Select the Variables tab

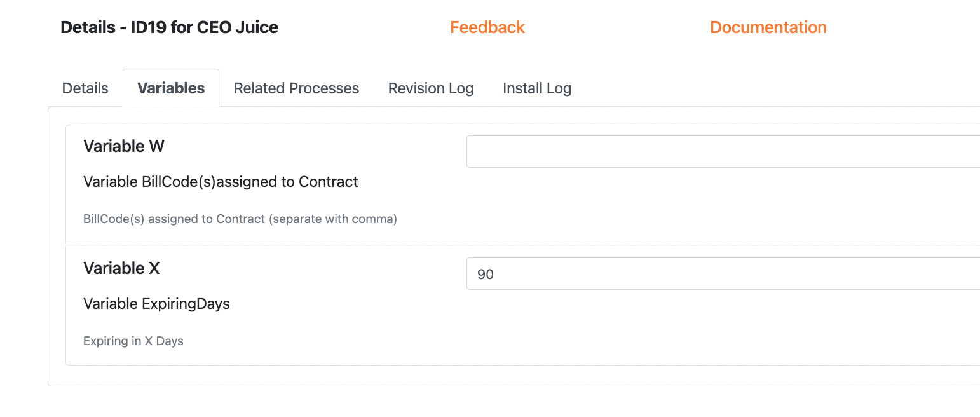(170, 88)
